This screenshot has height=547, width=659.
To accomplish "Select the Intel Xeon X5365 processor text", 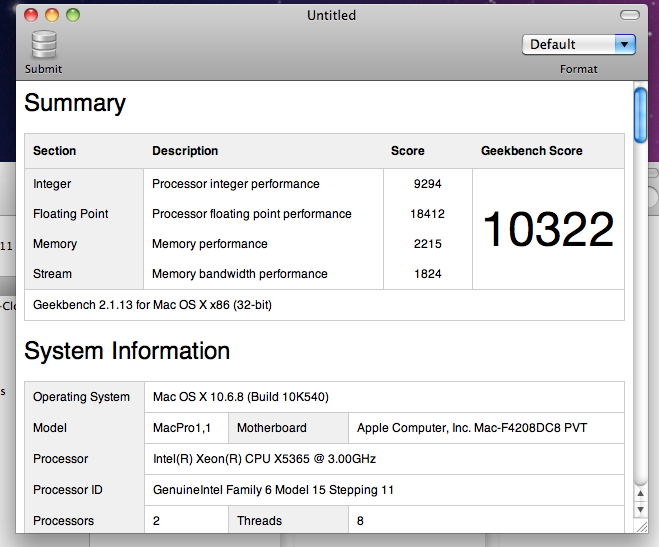I will point(264,459).
